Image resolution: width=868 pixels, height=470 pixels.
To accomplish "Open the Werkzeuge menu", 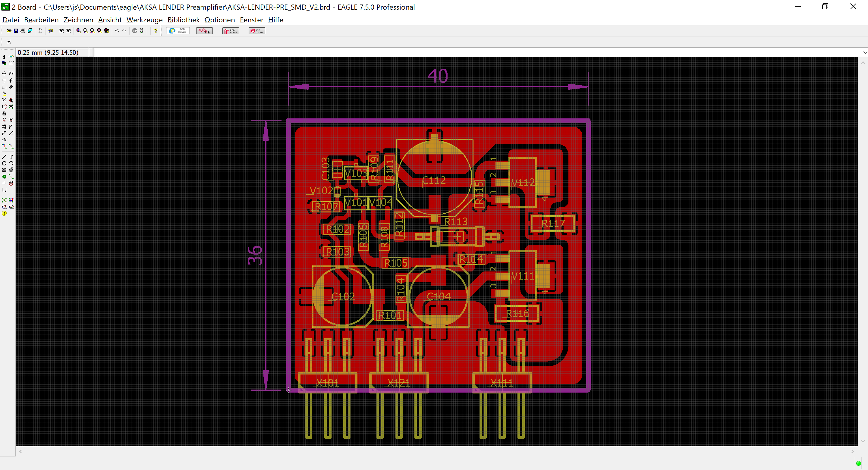I will click(x=145, y=20).
